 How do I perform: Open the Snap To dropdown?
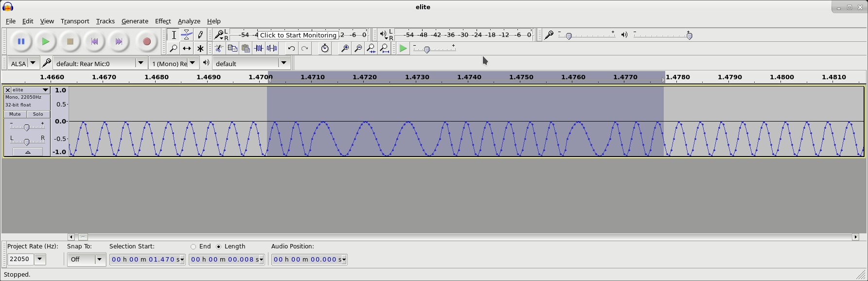coord(86,260)
